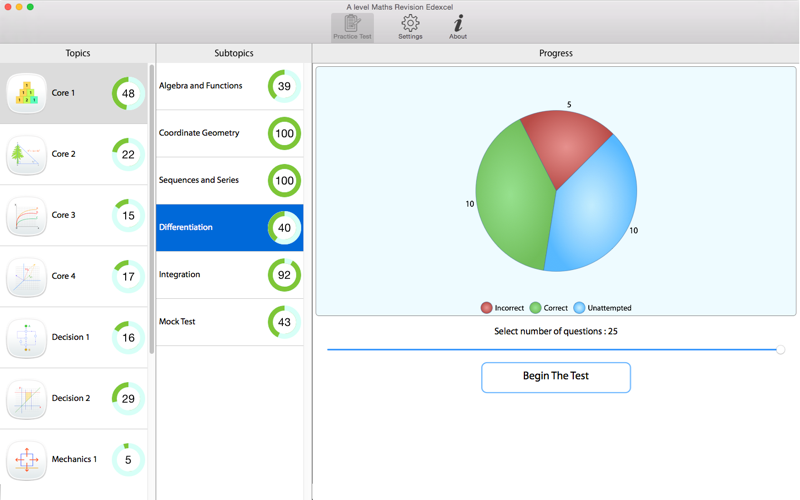
Task: Select the Integration subtopic row
Action: pos(230,274)
